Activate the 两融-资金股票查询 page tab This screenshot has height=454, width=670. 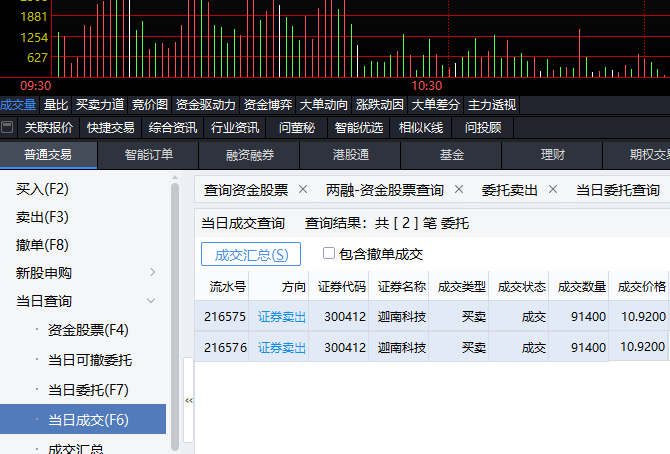pyautogui.click(x=385, y=190)
